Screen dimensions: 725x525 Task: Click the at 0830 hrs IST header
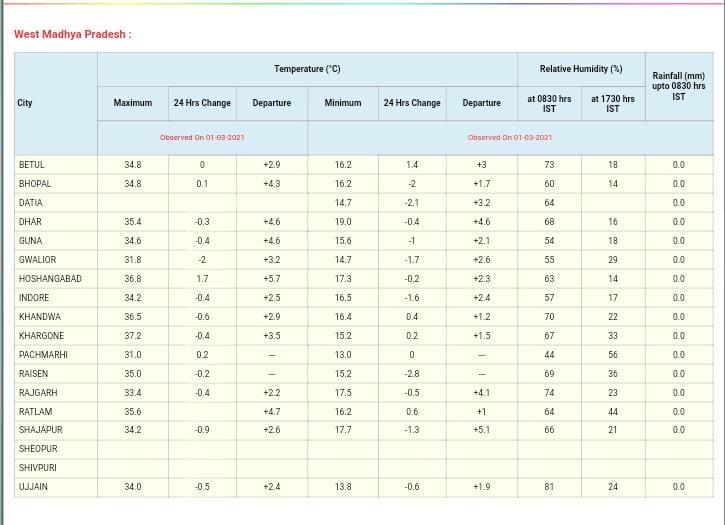point(549,103)
